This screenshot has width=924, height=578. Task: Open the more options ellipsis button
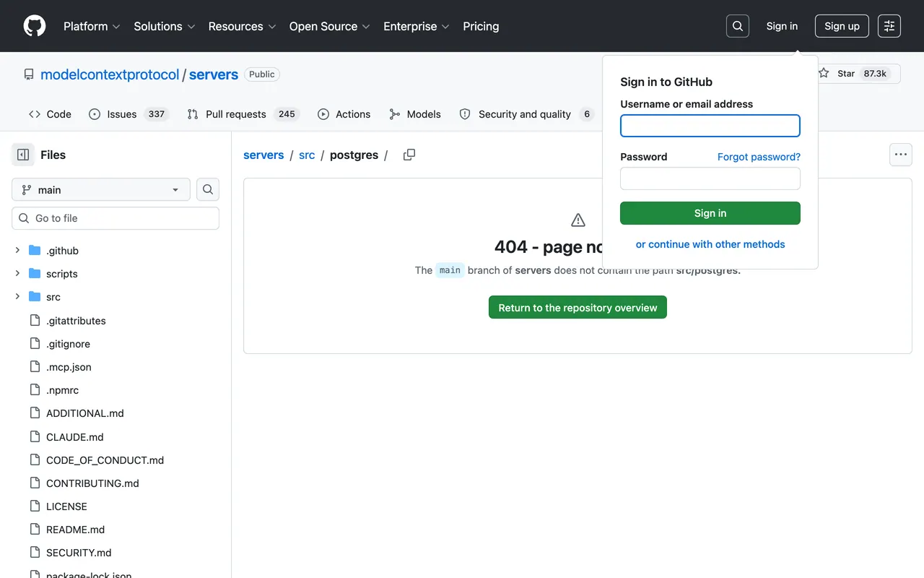[900, 155]
